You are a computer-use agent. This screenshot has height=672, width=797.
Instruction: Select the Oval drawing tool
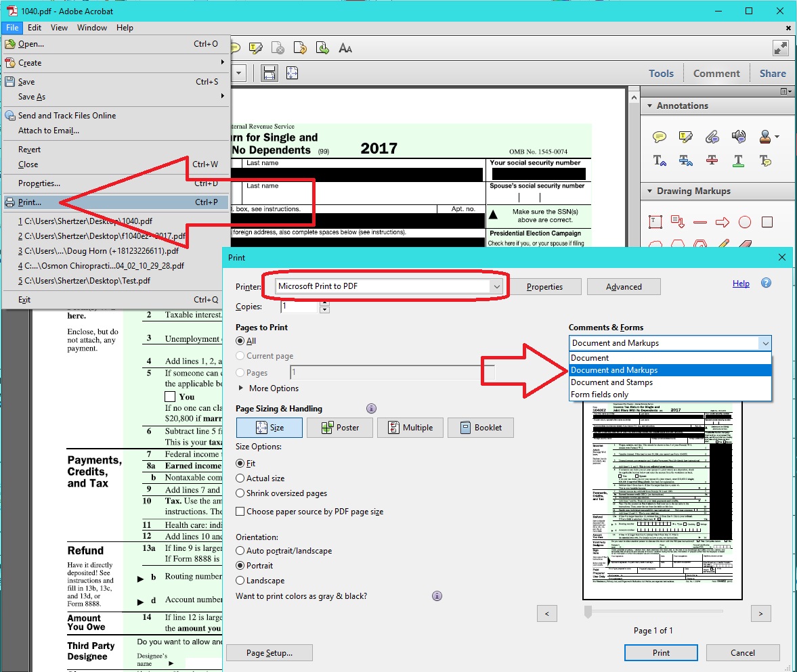click(745, 222)
